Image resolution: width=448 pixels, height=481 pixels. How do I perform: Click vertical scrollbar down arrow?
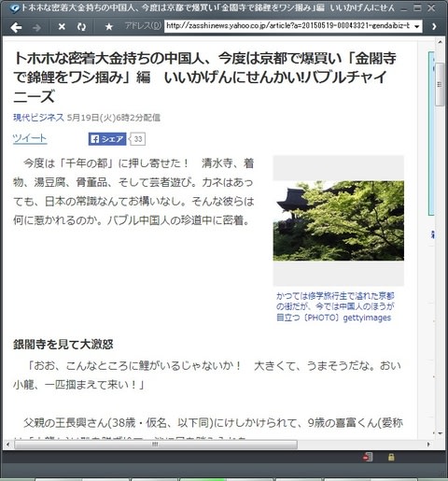(x=440, y=433)
